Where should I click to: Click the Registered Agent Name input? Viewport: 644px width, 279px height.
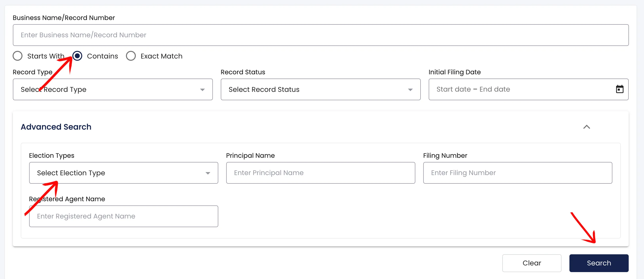[x=123, y=216]
